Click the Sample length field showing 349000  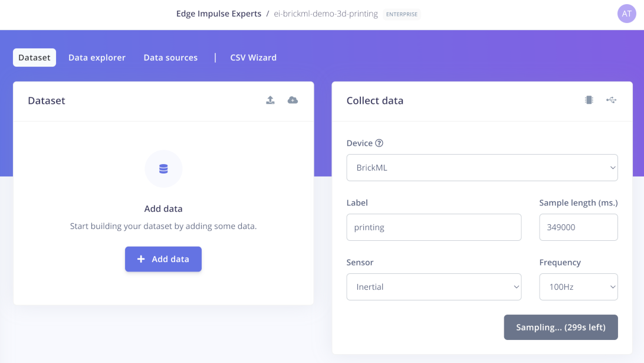579,227
